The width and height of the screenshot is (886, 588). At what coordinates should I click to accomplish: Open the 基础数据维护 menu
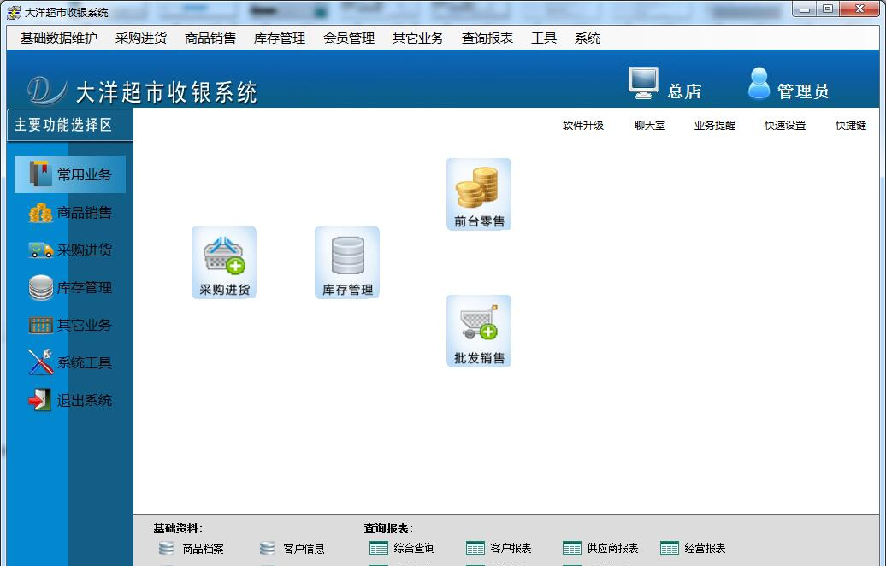59,38
